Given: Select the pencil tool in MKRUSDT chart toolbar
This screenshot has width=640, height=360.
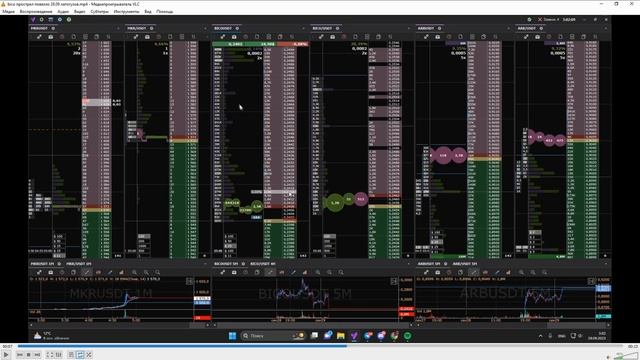Looking at the screenshot, I should (110, 272).
